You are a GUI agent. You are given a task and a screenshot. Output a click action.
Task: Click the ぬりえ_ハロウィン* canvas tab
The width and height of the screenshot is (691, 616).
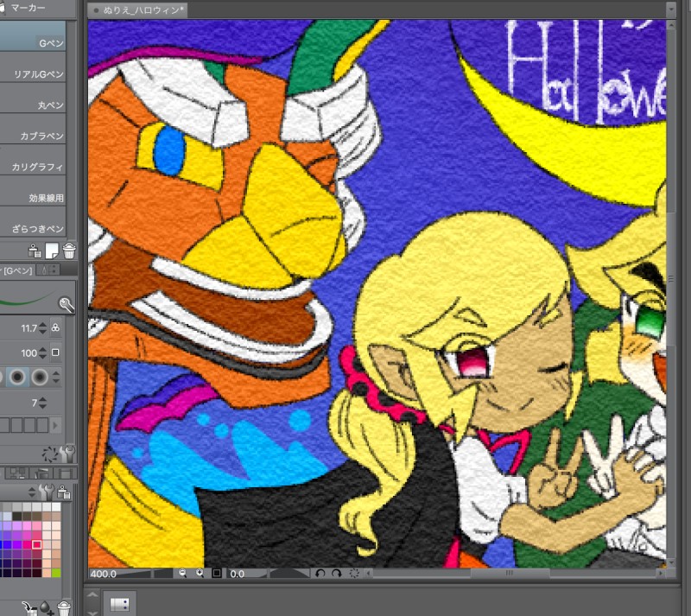click(x=138, y=10)
